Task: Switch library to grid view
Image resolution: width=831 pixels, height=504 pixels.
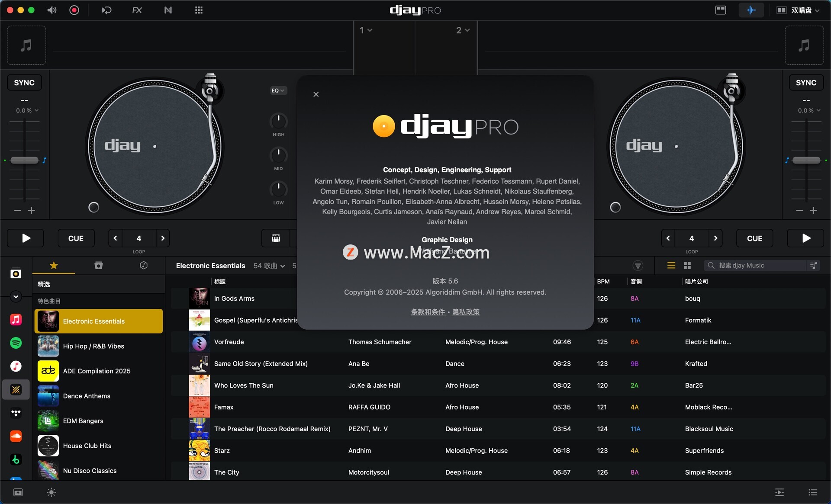Action: click(687, 266)
